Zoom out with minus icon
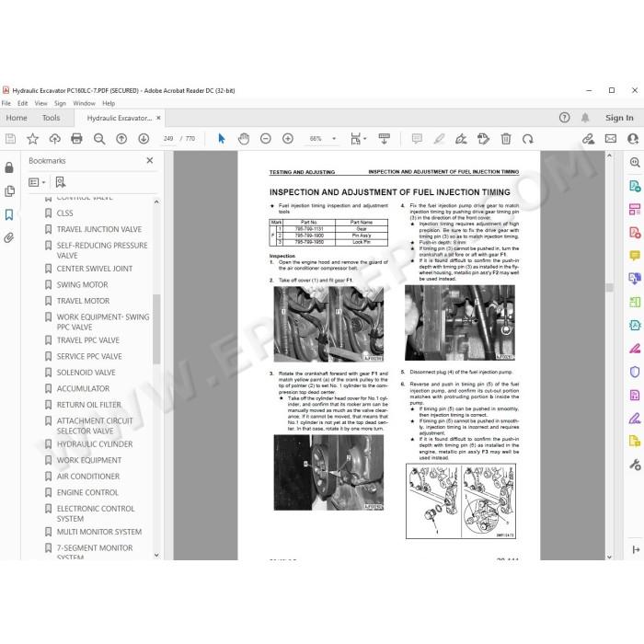This screenshot has width=644, height=644. coord(266,139)
